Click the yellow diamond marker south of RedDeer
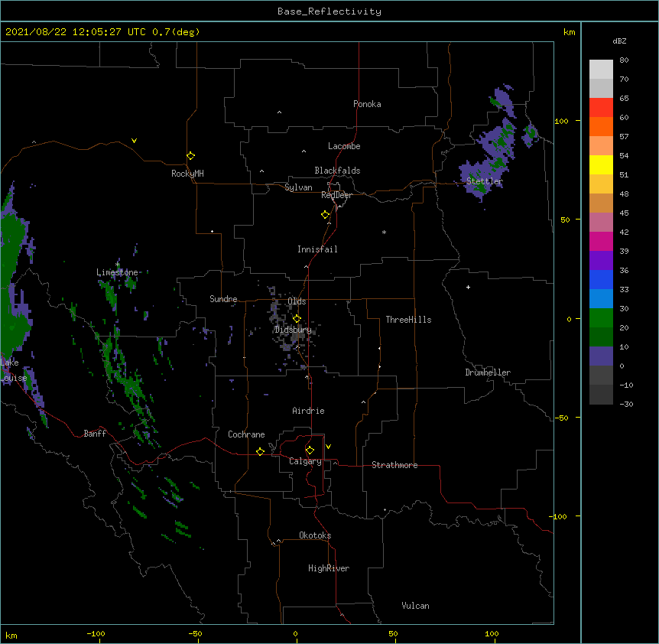The image size is (659, 644). tap(326, 215)
